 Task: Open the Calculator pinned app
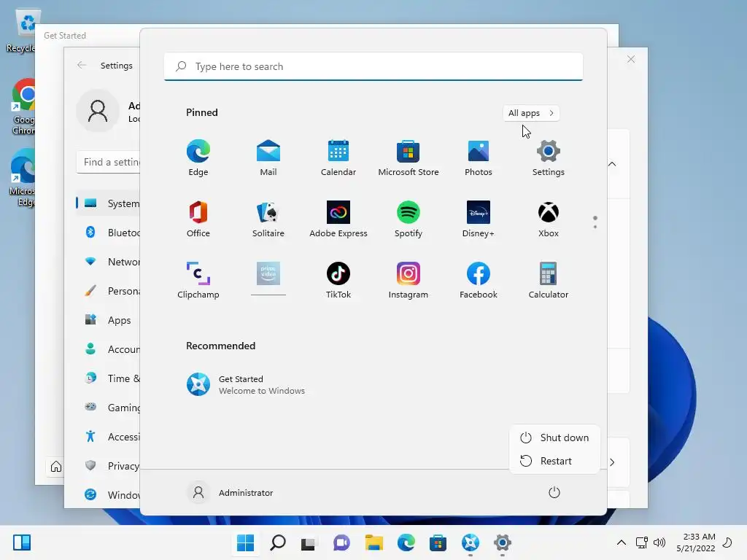pyautogui.click(x=549, y=280)
